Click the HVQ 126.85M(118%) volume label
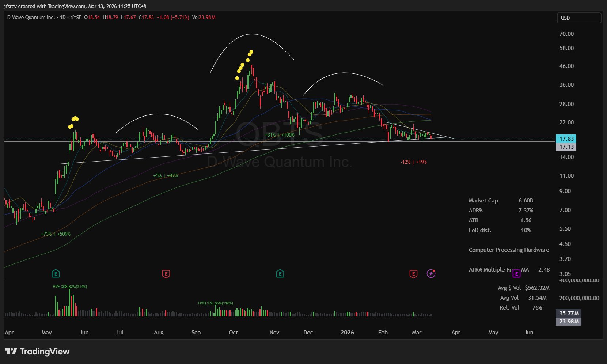Screen dimensions: 607x364 (x=216, y=303)
